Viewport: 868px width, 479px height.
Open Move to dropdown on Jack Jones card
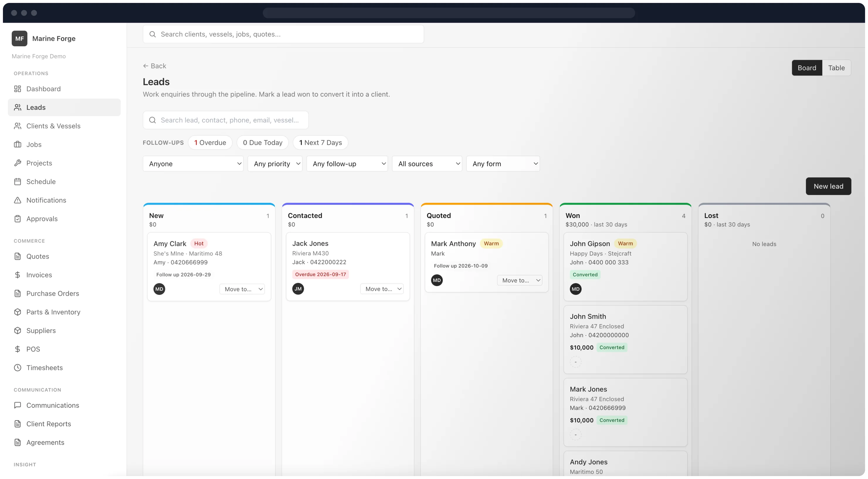point(382,289)
